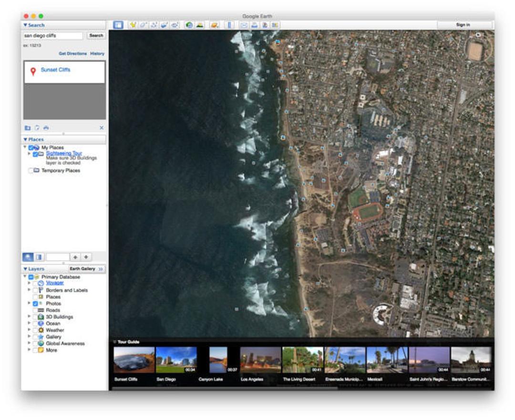Click the Add Image Overlay icon
The height and width of the screenshot is (420, 515).
[165, 25]
